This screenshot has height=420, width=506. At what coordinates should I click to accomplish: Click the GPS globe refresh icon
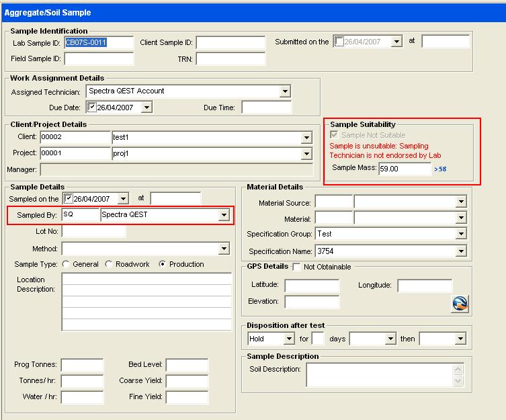[460, 303]
